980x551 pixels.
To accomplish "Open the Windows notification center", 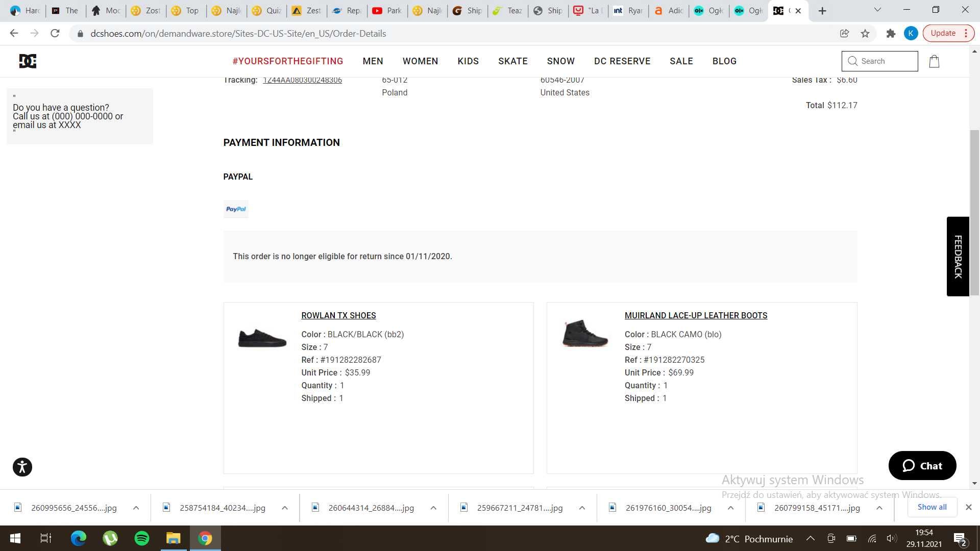I will pos(960,539).
